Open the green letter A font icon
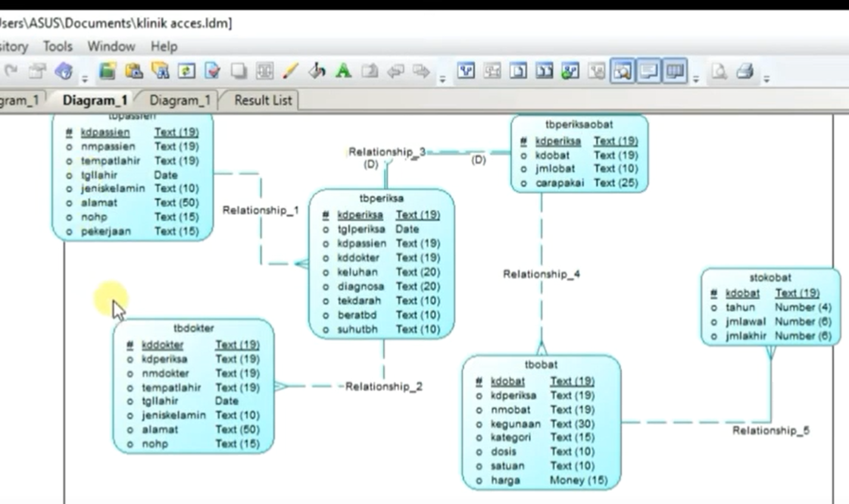This screenshot has height=504, width=849. click(x=343, y=71)
